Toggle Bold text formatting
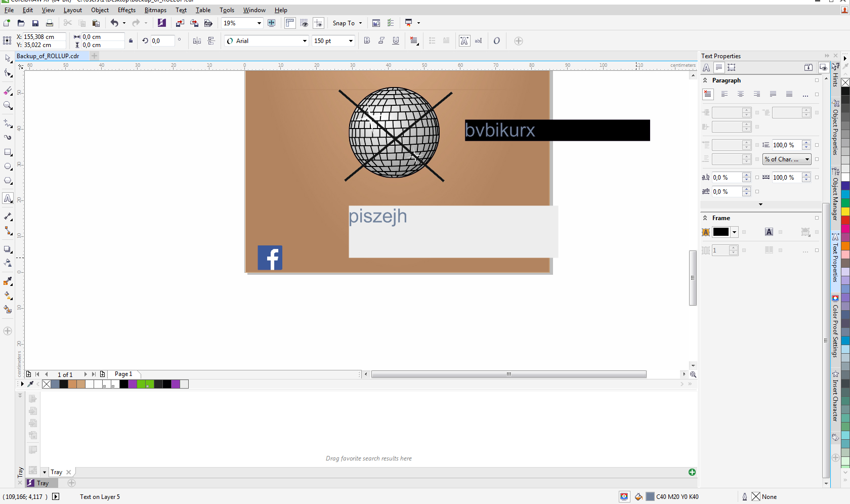 (x=367, y=41)
